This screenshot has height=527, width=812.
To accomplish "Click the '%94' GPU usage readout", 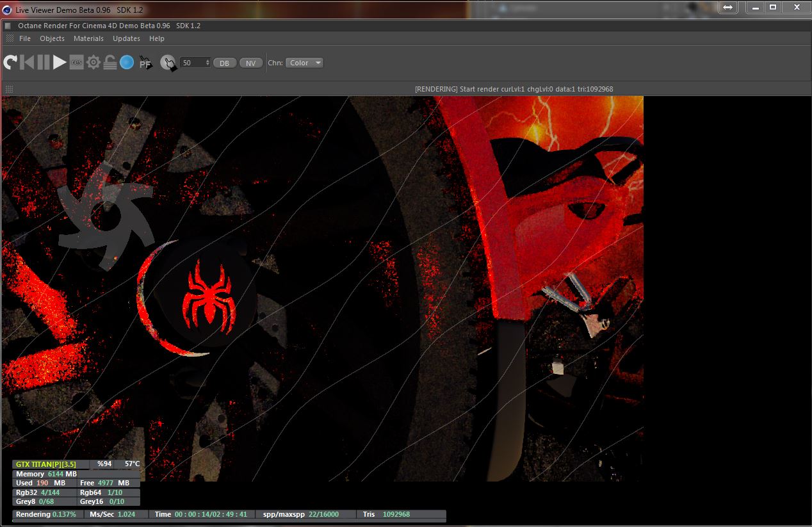I will click(x=104, y=464).
